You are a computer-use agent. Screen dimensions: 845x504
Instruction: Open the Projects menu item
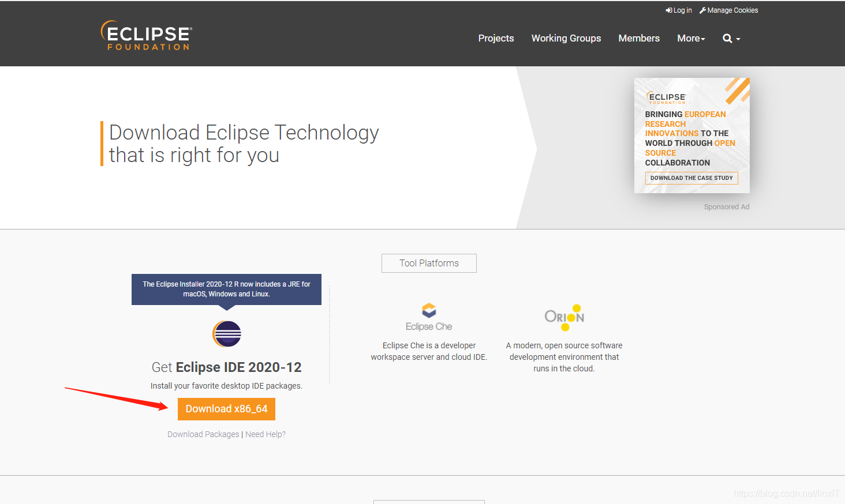(496, 38)
